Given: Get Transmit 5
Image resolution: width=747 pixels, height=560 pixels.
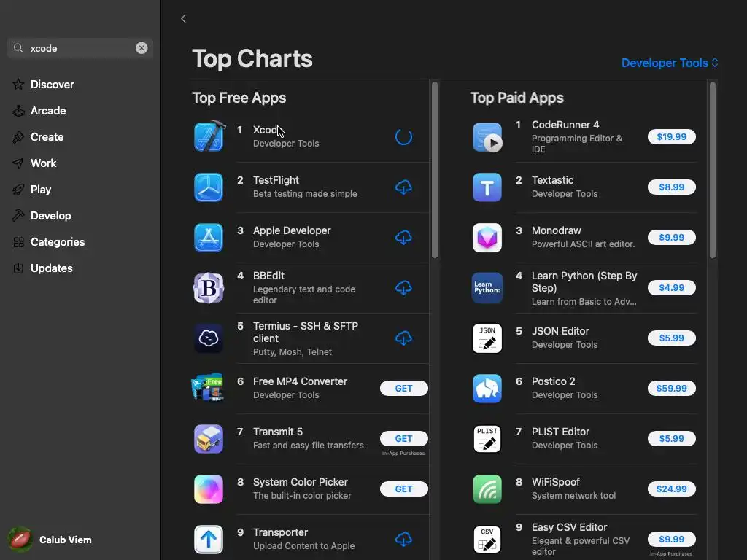Looking at the screenshot, I should point(403,438).
